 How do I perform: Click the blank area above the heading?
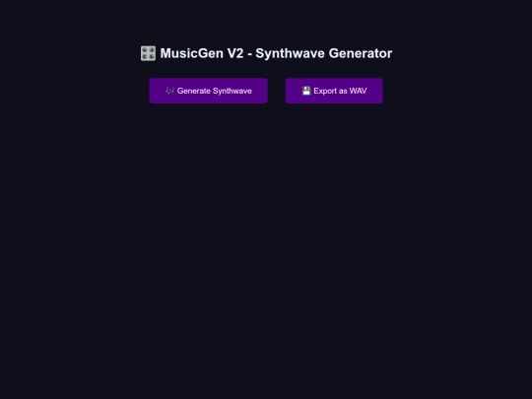click(x=266, y=21)
